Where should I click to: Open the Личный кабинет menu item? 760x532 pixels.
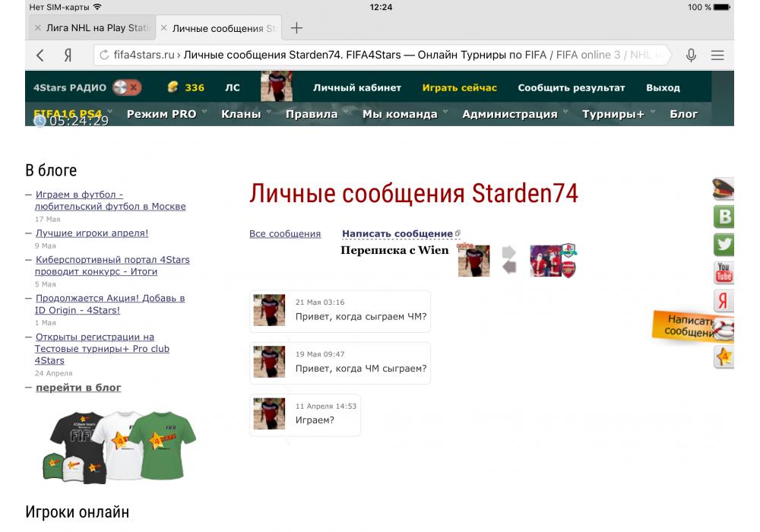[356, 87]
